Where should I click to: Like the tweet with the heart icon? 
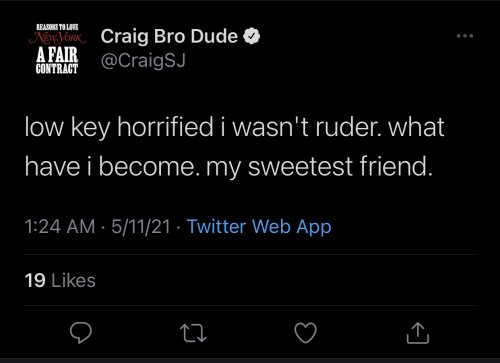click(x=305, y=333)
